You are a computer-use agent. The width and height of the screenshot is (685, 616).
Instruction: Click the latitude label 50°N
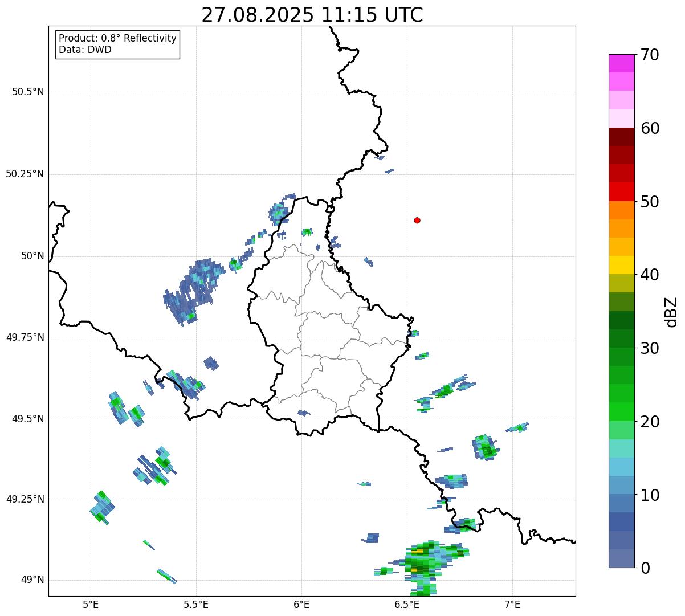pos(32,256)
